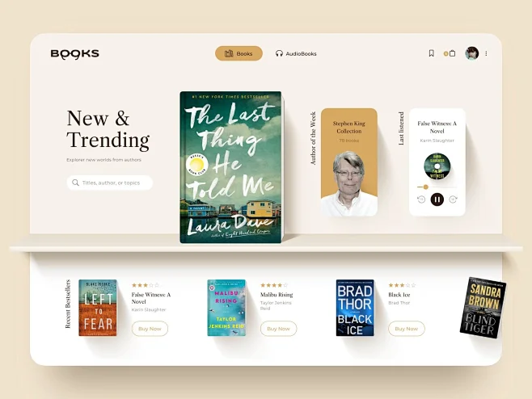Open the shopping bag cart icon

point(452,53)
